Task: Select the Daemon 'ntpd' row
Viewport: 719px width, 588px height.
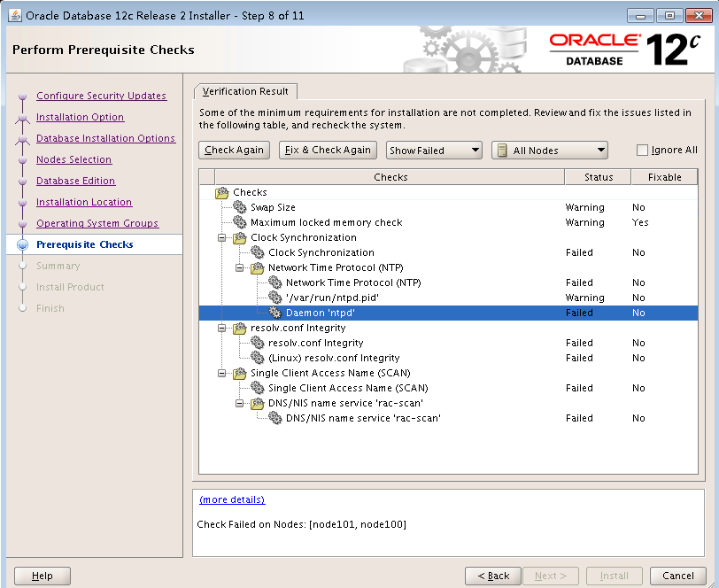Action: click(x=448, y=313)
